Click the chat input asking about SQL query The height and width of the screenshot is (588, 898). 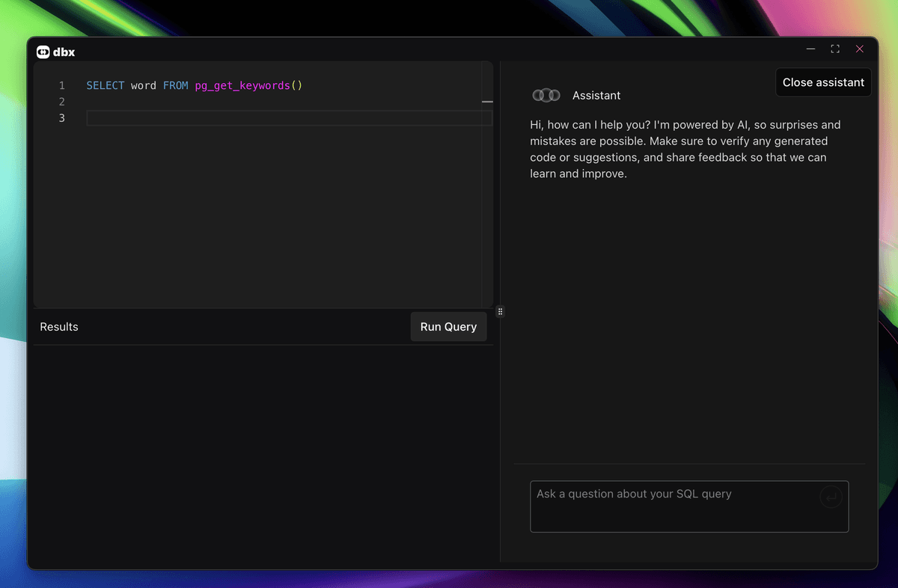(x=673, y=506)
